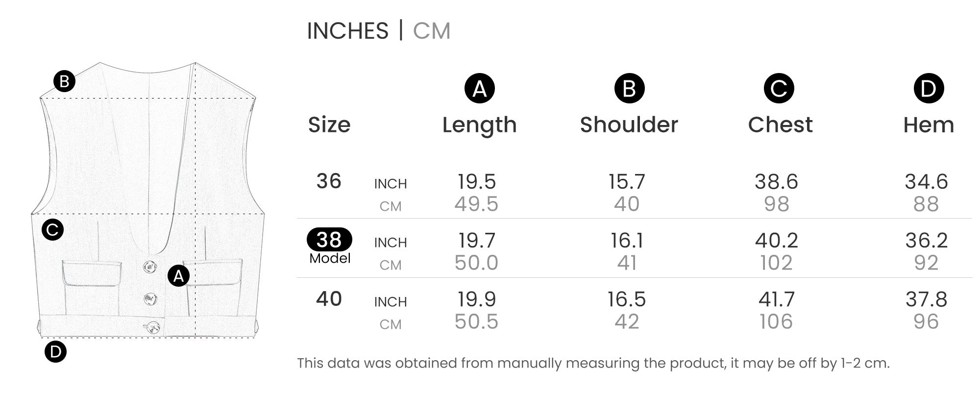Click the Shoulder column header
Viewport: 980px width, 395px height.
coord(629,125)
